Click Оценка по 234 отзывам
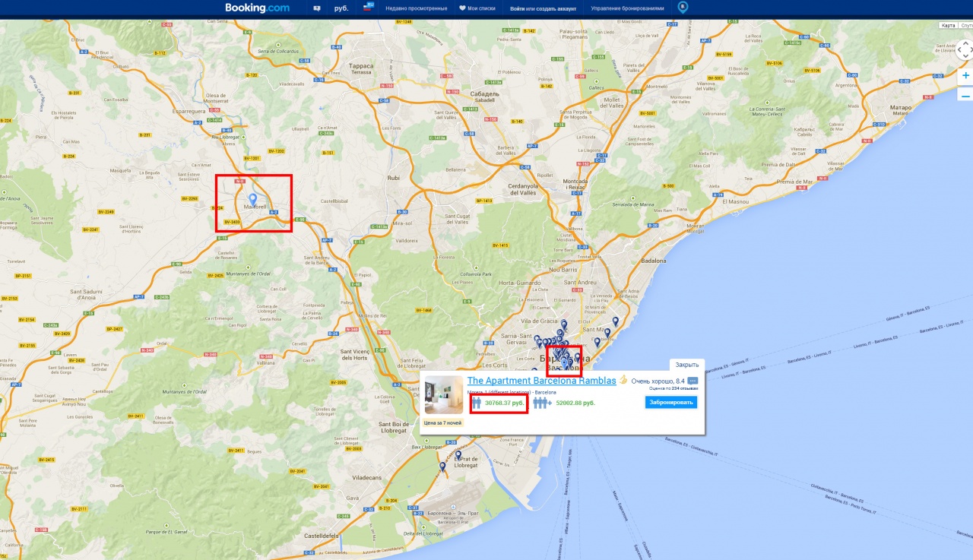Viewport: 973px width, 560px height. click(673, 388)
